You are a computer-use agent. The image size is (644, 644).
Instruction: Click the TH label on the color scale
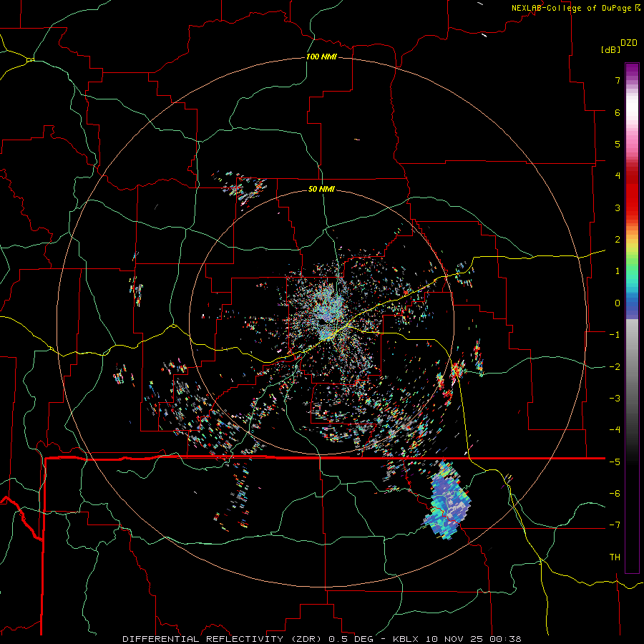[x=615, y=557]
